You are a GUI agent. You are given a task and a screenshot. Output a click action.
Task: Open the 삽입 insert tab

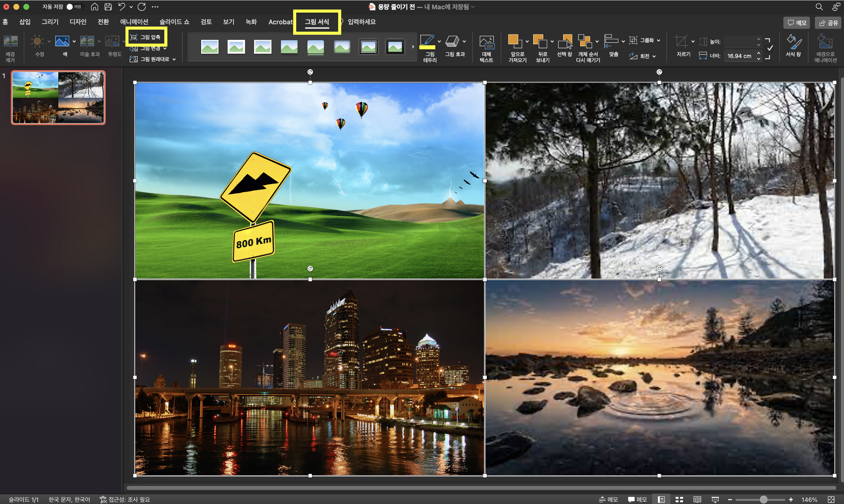tap(25, 22)
